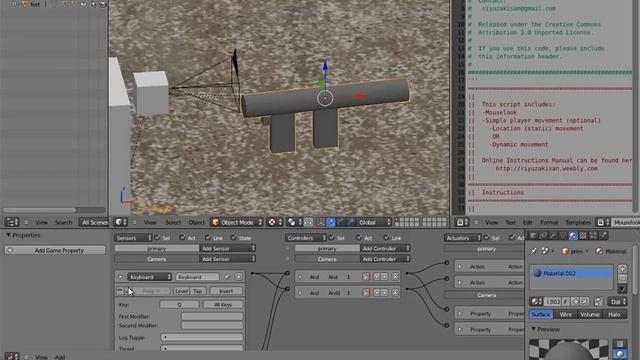Select the Material properties tab icon
The height and width of the screenshot is (360, 640).
(x=573, y=236)
